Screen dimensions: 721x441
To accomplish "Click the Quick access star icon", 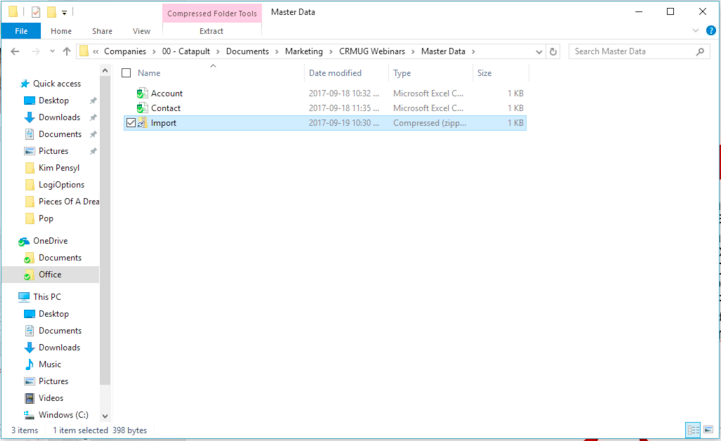I will [x=25, y=84].
